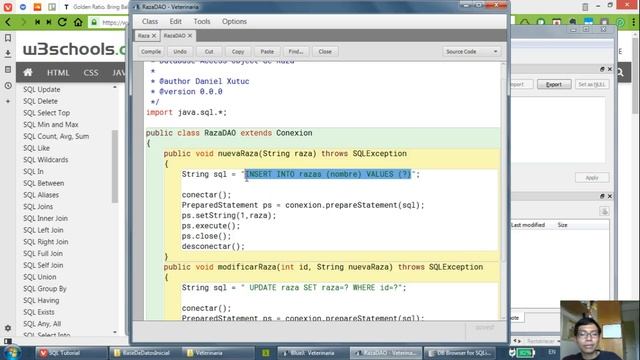Viewport: 640px width, 360px height.
Task: Click the trash icon in the browser tab bar
Action: click(585, 7)
